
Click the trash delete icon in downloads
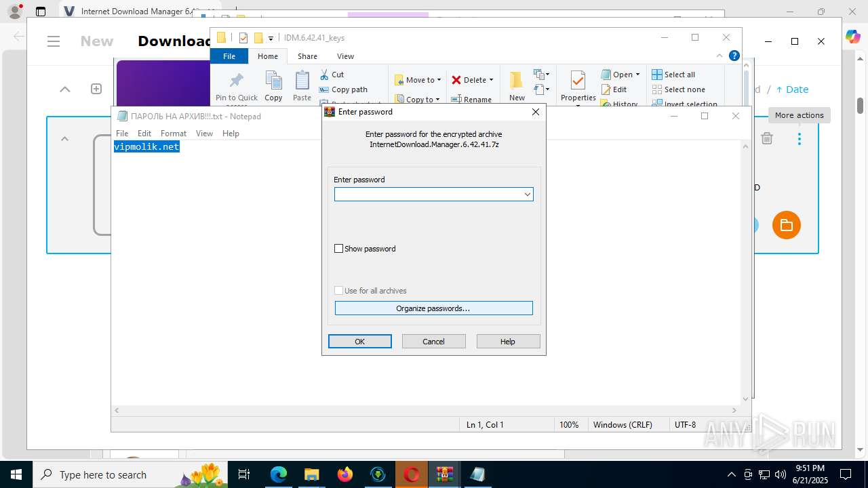767,138
